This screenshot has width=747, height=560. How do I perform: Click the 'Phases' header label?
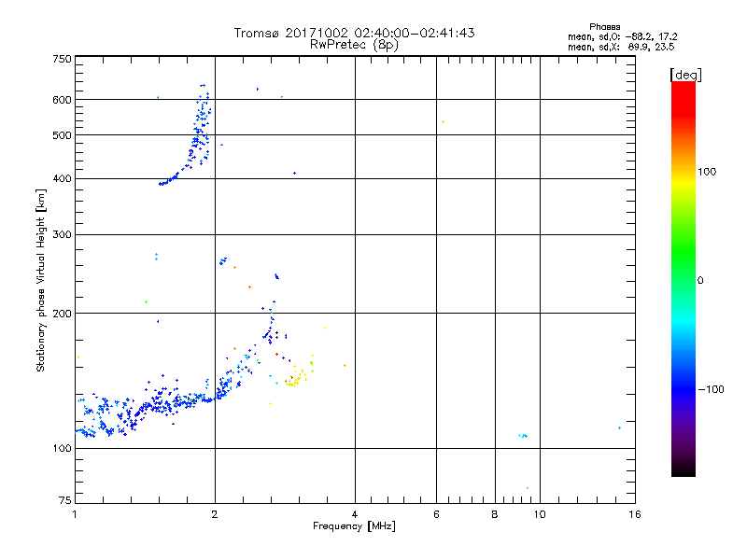[604, 27]
